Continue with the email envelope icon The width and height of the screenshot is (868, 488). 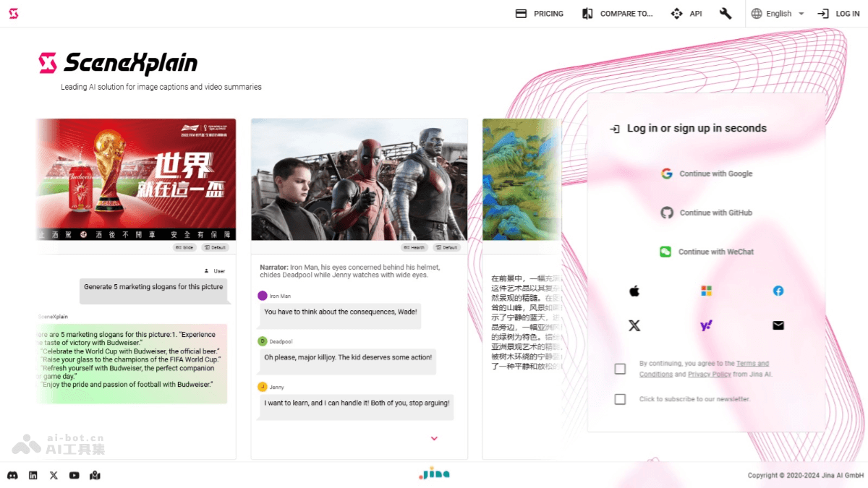(778, 325)
